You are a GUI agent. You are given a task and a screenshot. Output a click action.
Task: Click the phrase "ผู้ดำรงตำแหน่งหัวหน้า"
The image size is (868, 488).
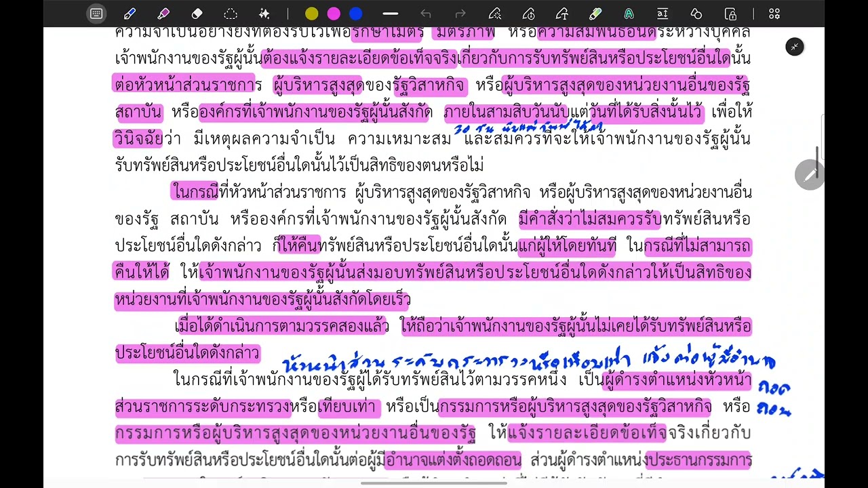[677, 380]
